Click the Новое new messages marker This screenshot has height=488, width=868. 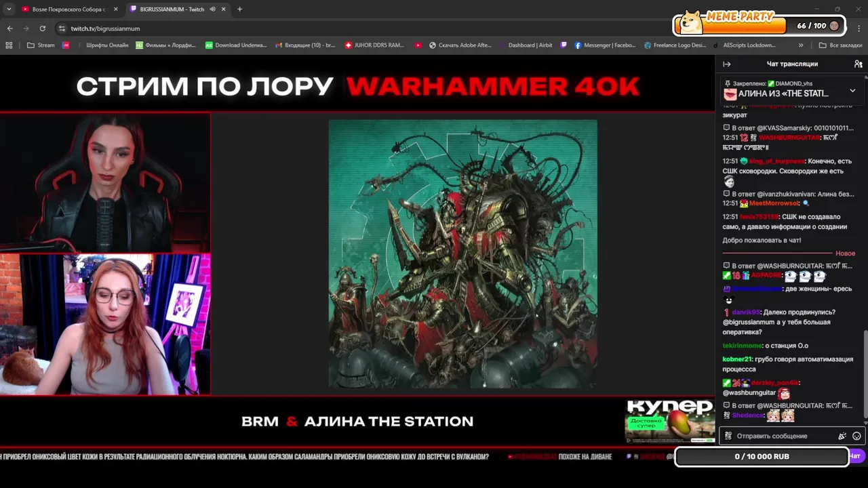coord(845,253)
